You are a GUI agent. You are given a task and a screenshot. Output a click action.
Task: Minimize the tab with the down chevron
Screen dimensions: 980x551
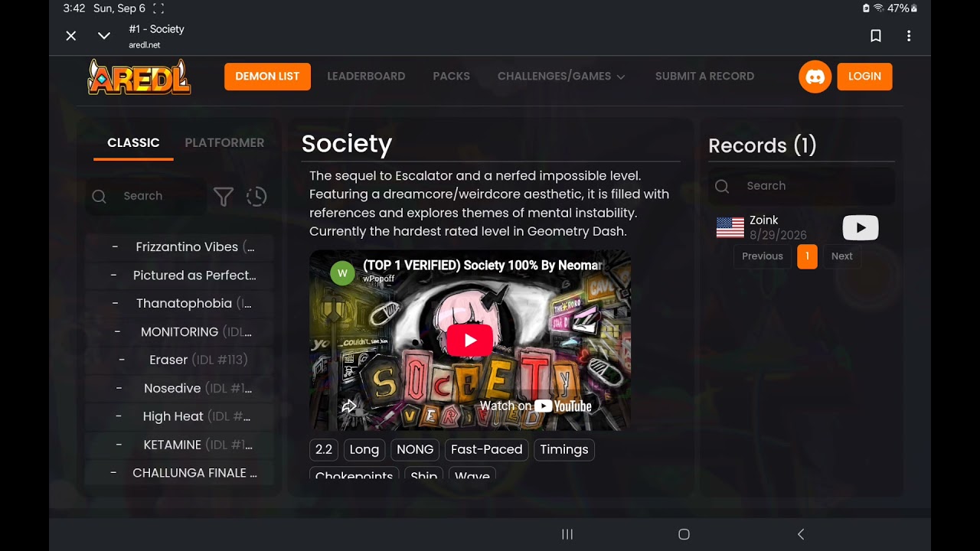coord(104,36)
